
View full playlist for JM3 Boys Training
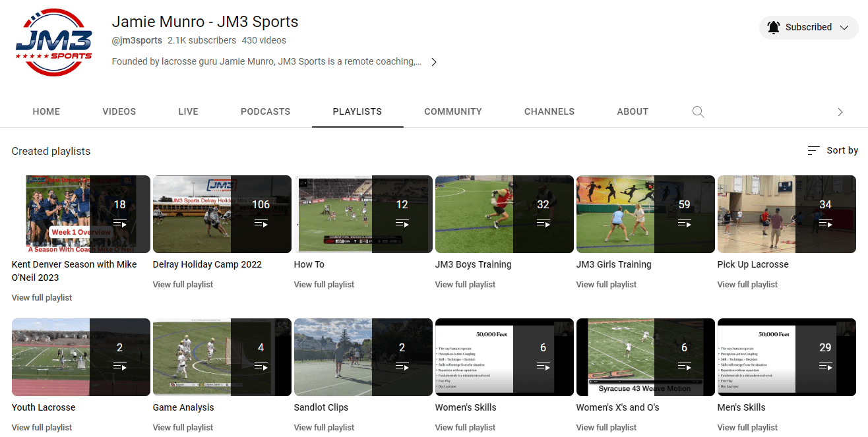point(465,284)
